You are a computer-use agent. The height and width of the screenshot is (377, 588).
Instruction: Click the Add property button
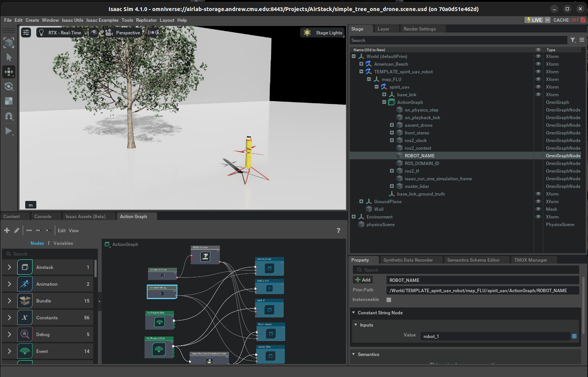[362, 280]
